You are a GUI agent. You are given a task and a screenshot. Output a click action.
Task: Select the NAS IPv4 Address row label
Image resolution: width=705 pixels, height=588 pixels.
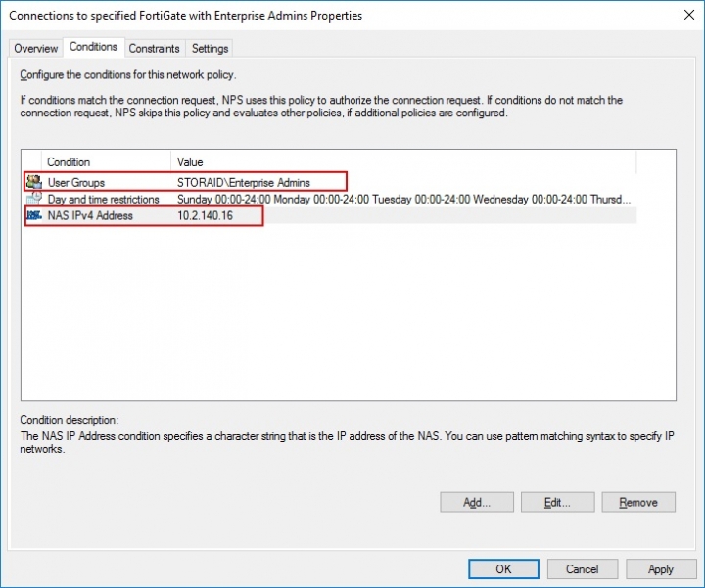(x=90, y=215)
